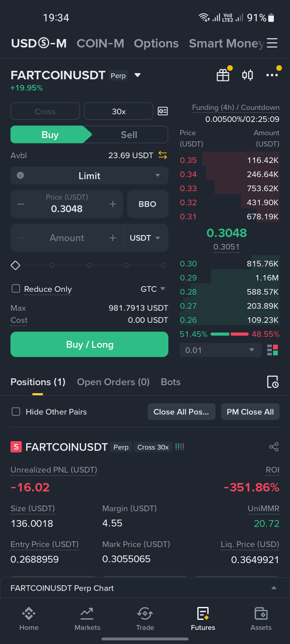This screenshot has width=290, height=644.
Task: Tap the green 0.3048 last price
Action: click(227, 233)
